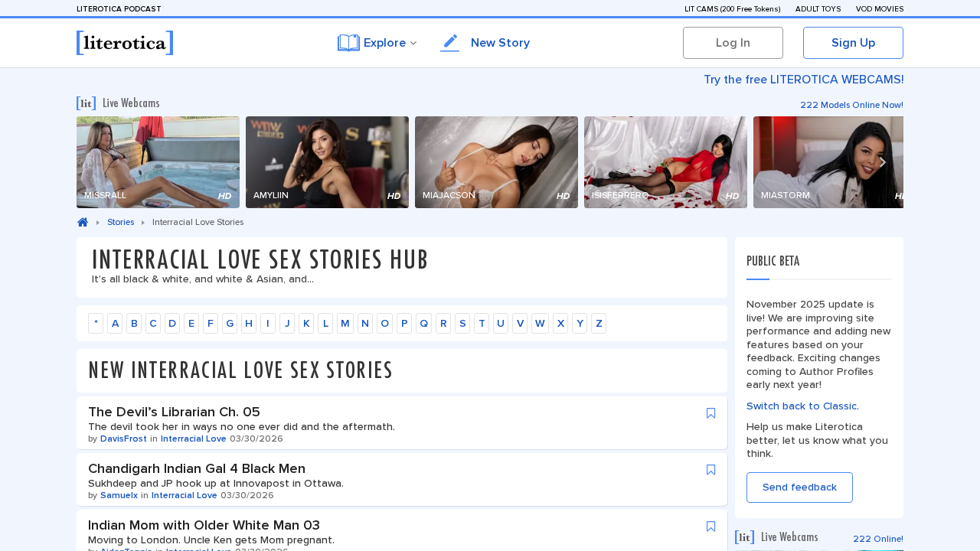The width and height of the screenshot is (980, 551).
Task: Open story Chandigarh Indian Gal 4 Black Men
Action: 197,468
